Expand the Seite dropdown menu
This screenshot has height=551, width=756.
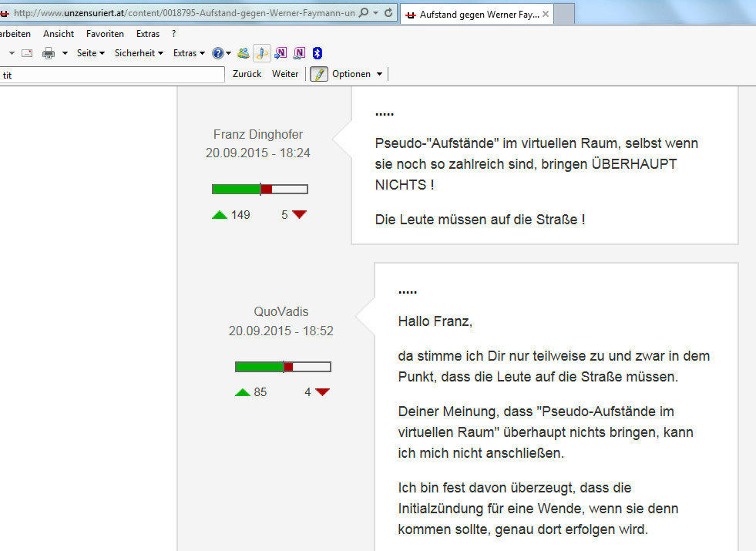(91, 53)
